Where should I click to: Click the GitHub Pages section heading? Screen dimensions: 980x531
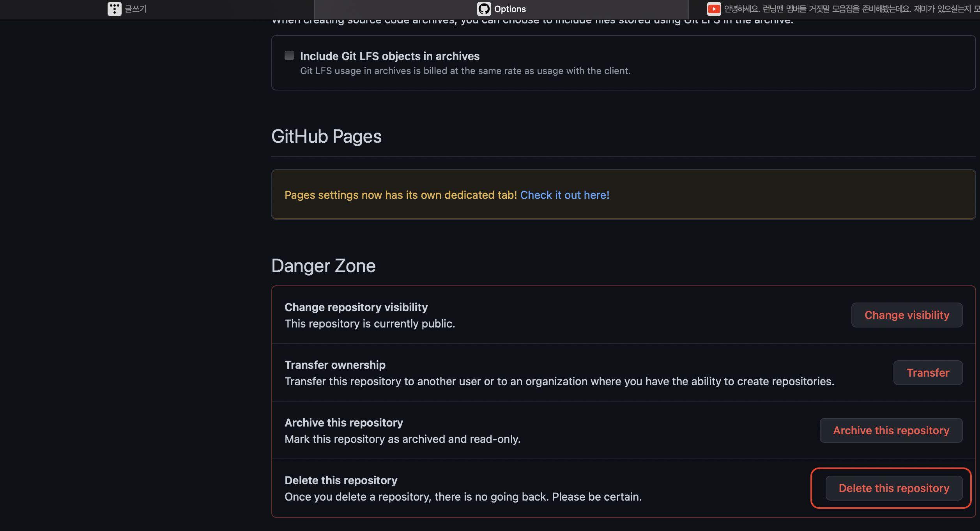[326, 136]
